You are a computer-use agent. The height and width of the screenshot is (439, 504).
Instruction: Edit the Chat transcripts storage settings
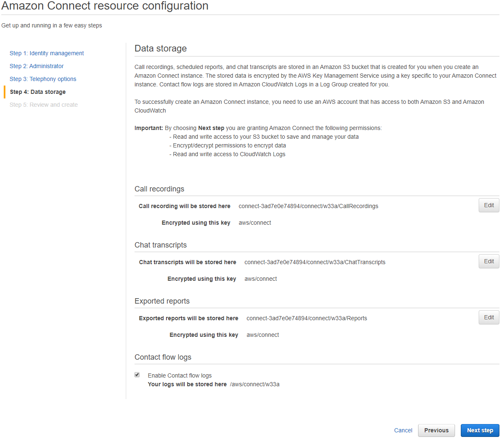coord(489,261)
